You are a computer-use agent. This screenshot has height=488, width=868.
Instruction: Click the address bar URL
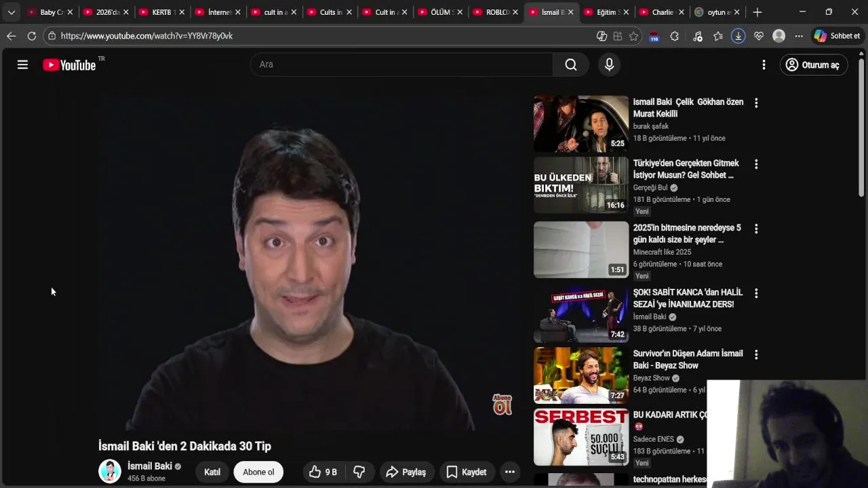pyautogui.click(x=146, y=36)
